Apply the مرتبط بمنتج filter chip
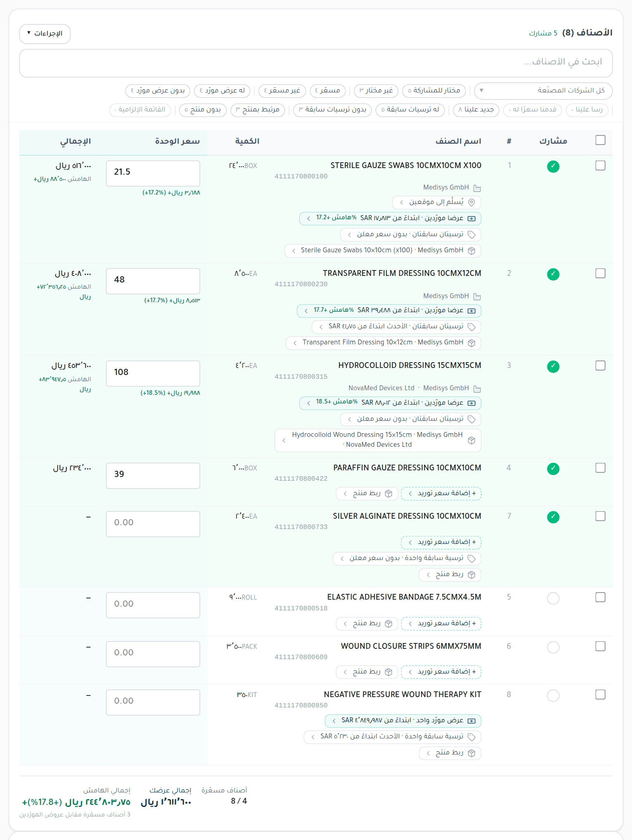This screenshot has height=840, width=632. pyautogui.click(x=258, y=110)
